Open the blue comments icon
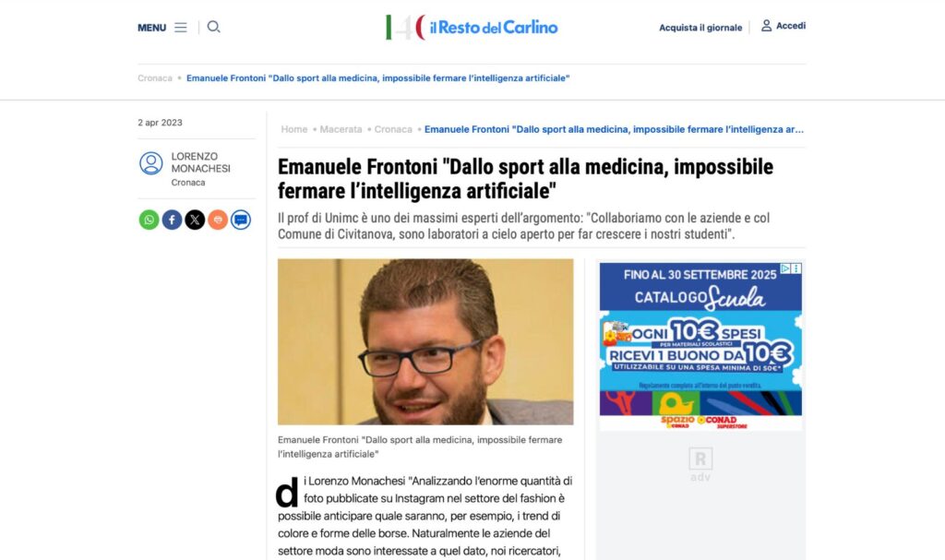The height and width of the screenshot is (560, 945). 241,220
